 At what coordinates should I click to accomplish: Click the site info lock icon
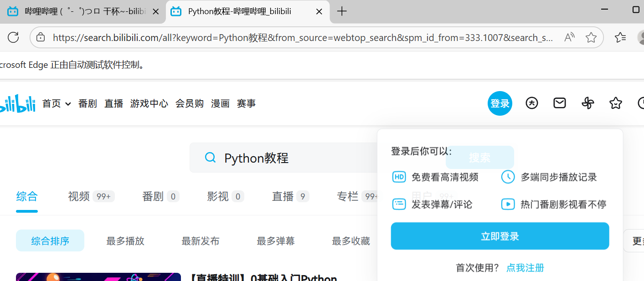[41, 37]
